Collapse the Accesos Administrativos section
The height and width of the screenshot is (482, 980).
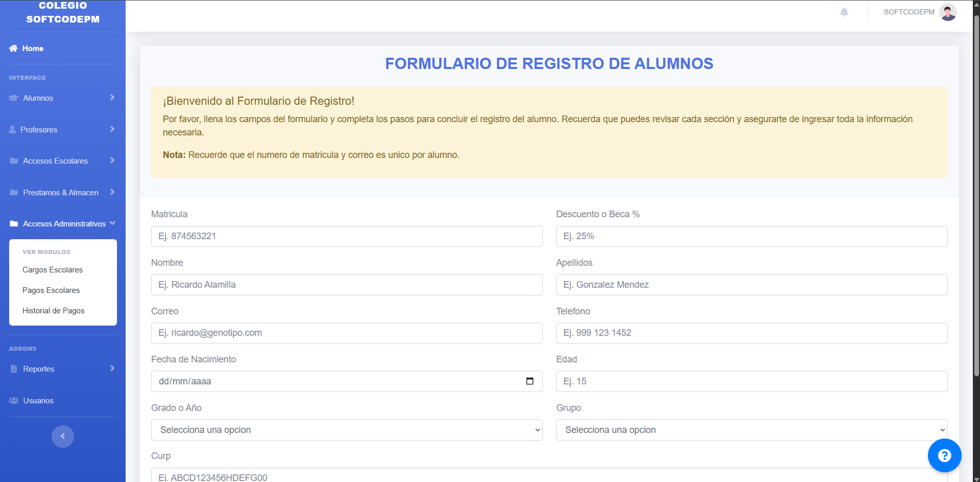click(62, 224)
